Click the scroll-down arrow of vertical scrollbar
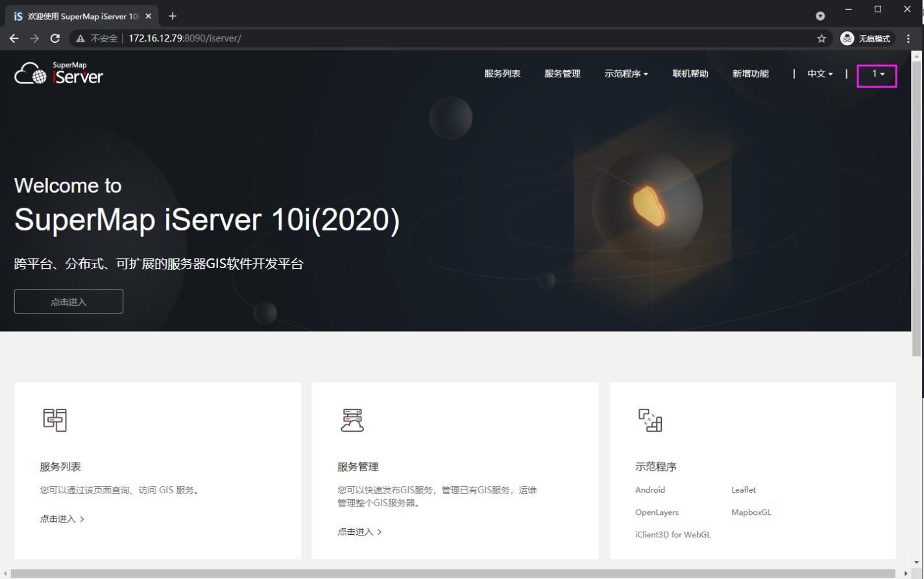The width and height of the screenshot is (924, 579). point(917,563)
